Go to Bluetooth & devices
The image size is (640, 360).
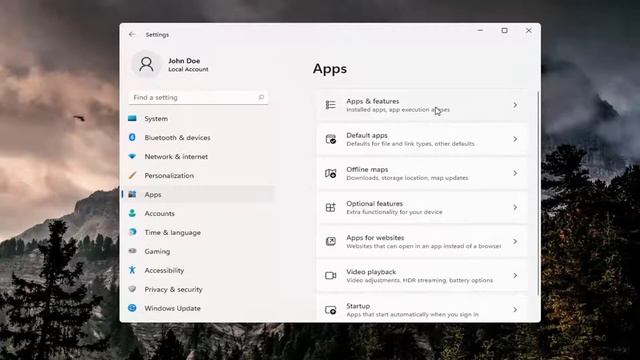[x=198, y=138]
